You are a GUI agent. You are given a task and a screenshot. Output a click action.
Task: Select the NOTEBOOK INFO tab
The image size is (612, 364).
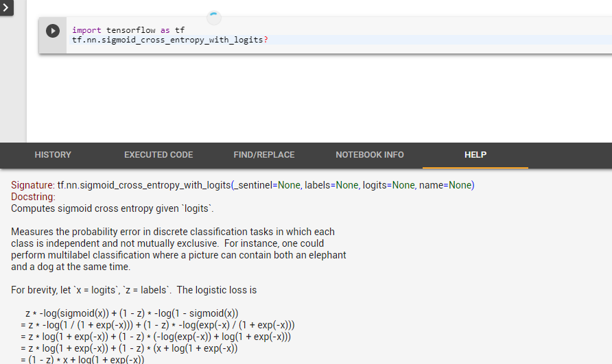pyautogui.click(x=370, y=155)
